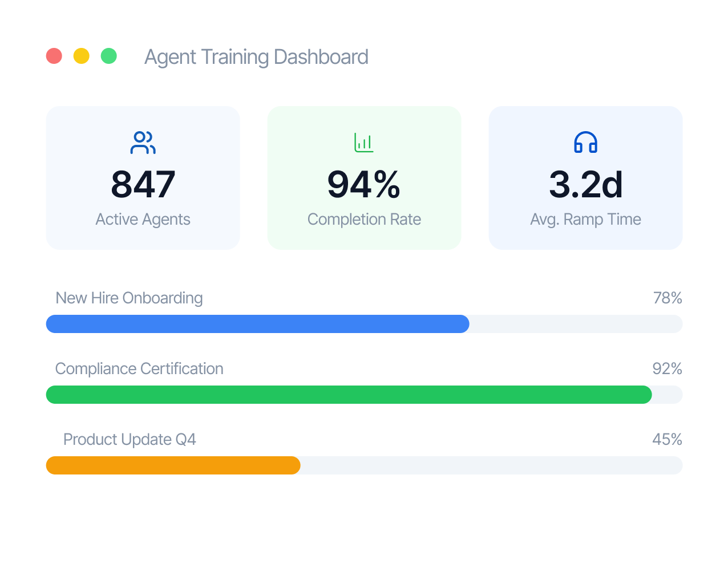
Task: Click the headphones icon above Avg. Ramp Time
Action: [585, 143]
